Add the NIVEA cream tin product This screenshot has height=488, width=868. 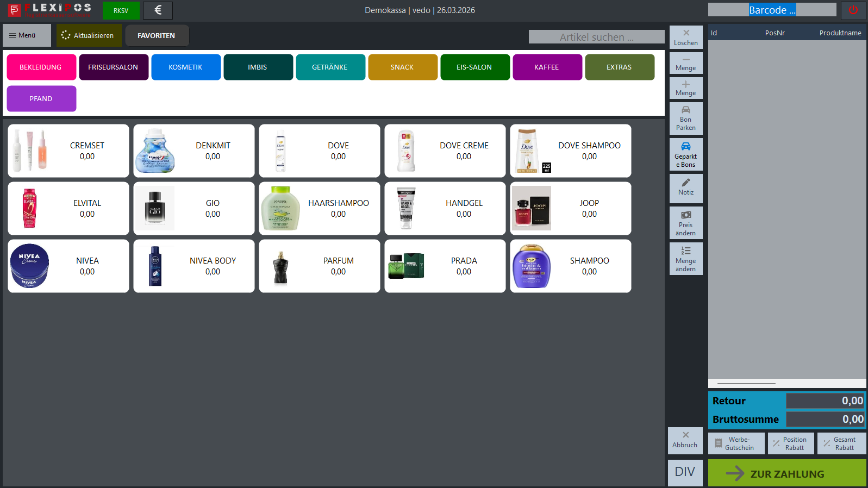[68, 266]
